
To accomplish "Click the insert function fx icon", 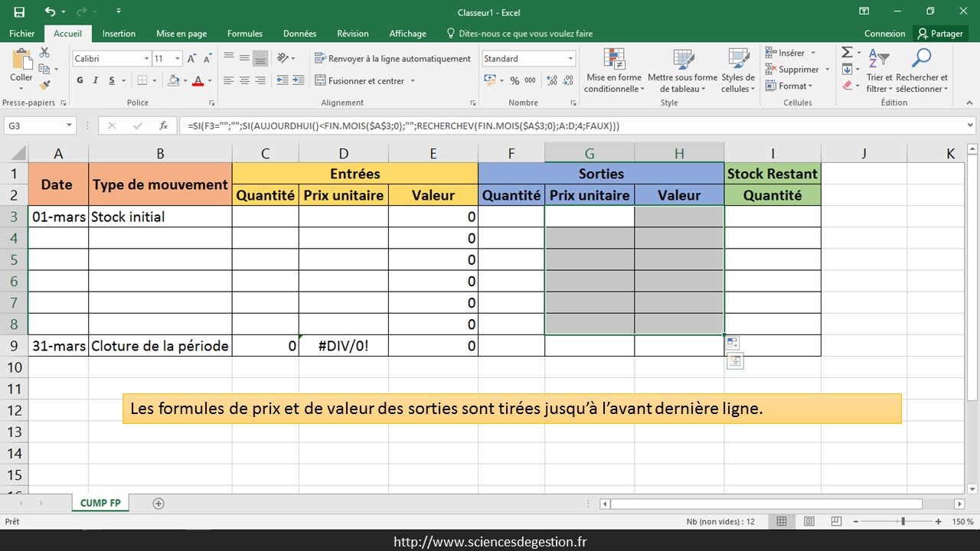I will click(x=163, y=126).
